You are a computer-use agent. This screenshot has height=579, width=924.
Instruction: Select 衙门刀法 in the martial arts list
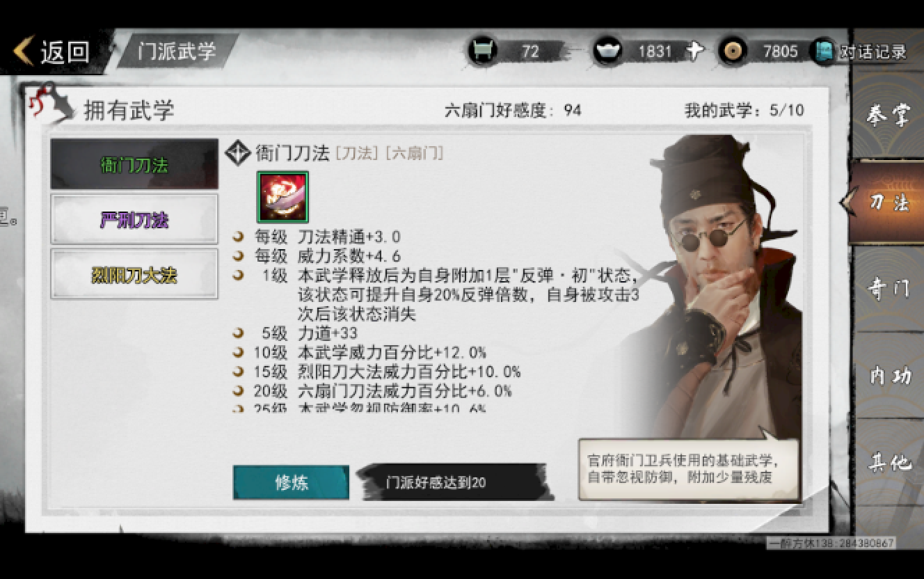134,165
